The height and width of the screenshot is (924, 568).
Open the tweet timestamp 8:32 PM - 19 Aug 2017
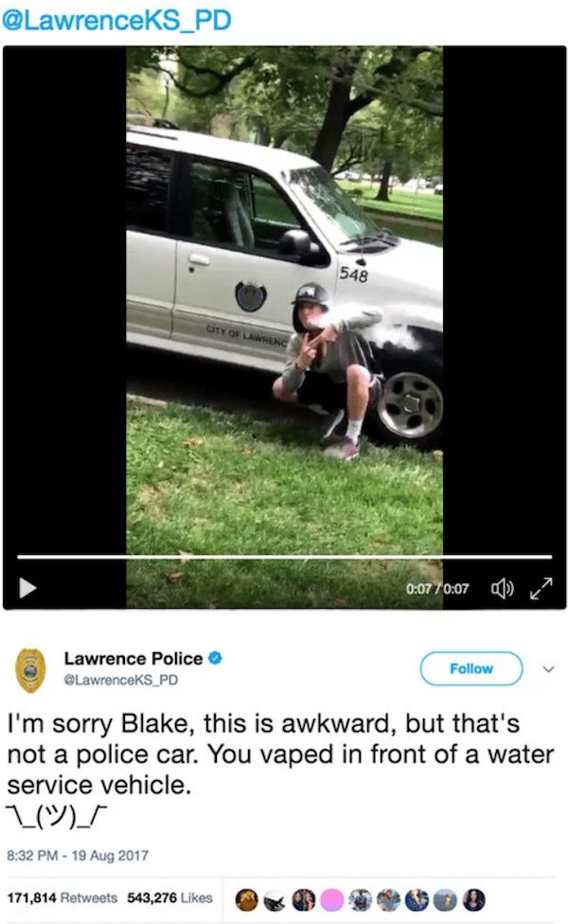point(78,855)
